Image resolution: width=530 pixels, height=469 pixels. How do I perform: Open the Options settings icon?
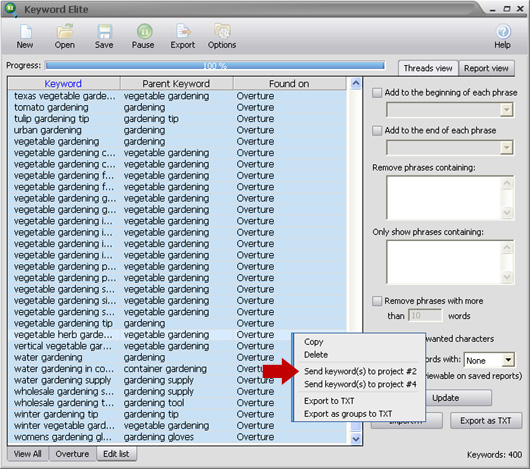[222, 36]
